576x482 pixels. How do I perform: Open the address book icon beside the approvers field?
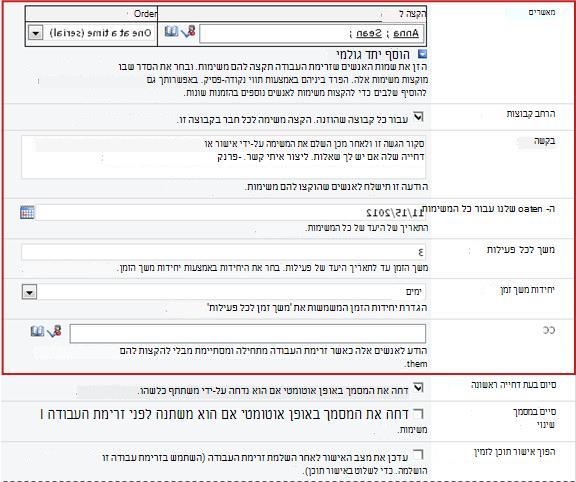tap(171, 32)
